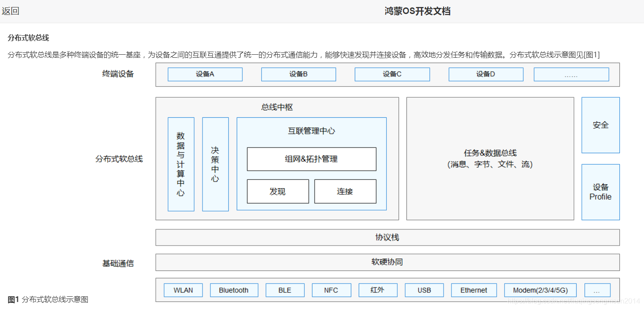The height and width of the screenshot is (309, 644).
Task: Click the 安全 box
Action: (x=601, y=125)
